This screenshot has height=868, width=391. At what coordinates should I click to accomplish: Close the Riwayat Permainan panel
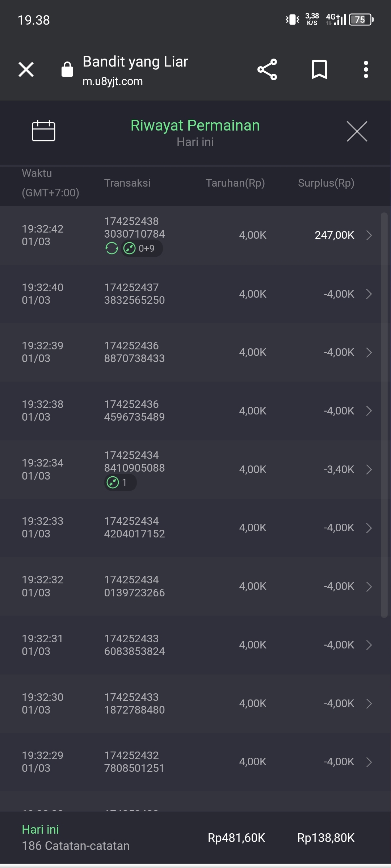(x=357, y=131)
